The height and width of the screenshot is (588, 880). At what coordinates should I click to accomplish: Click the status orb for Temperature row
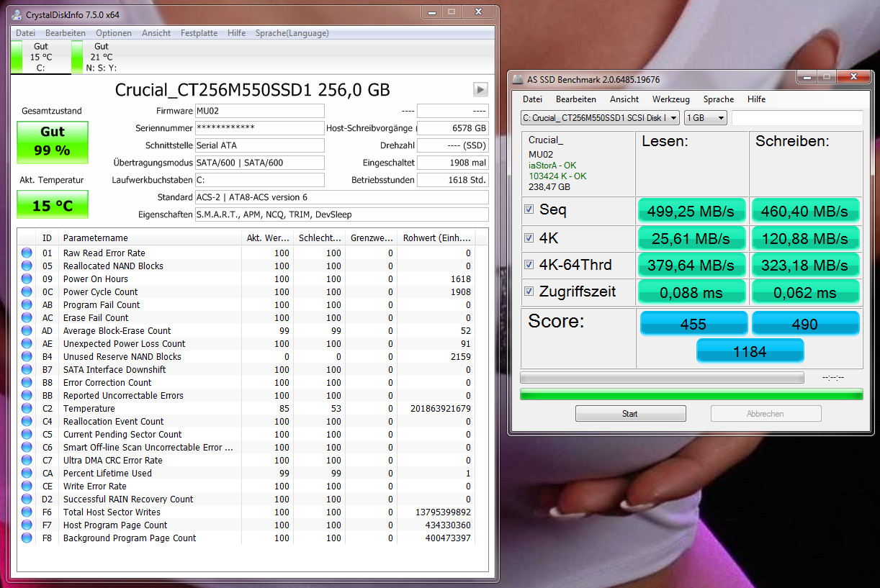tap(27, 408)
